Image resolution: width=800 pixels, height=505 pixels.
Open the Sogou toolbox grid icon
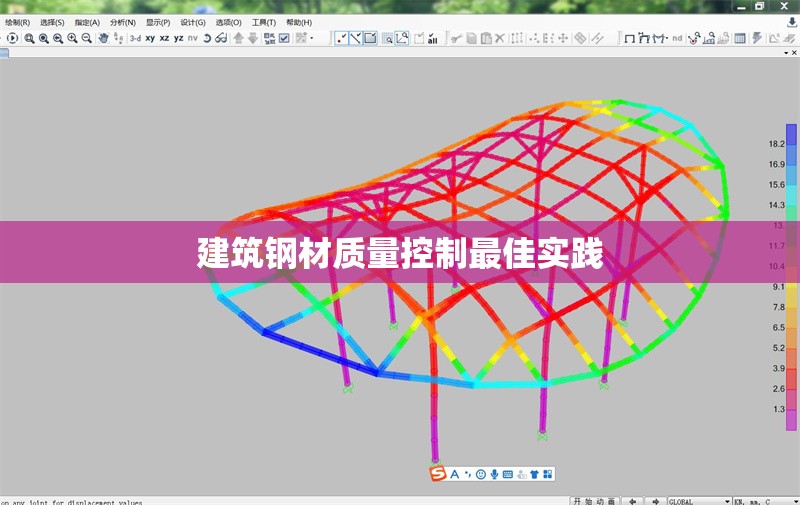coord(547,474)
